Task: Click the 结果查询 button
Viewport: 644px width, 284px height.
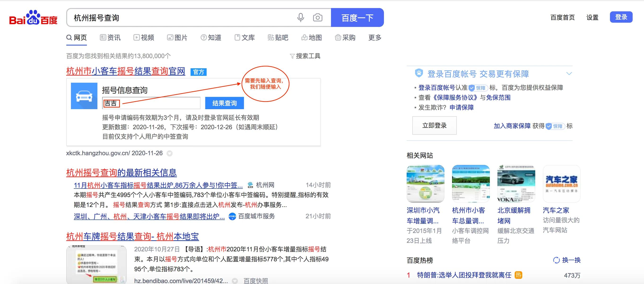Action: (x=224, y=103)
